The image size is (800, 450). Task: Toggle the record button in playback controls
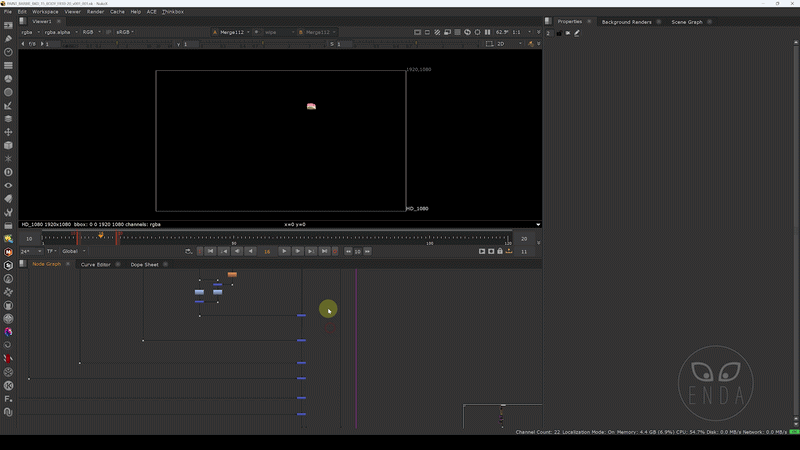coord(335,251)
